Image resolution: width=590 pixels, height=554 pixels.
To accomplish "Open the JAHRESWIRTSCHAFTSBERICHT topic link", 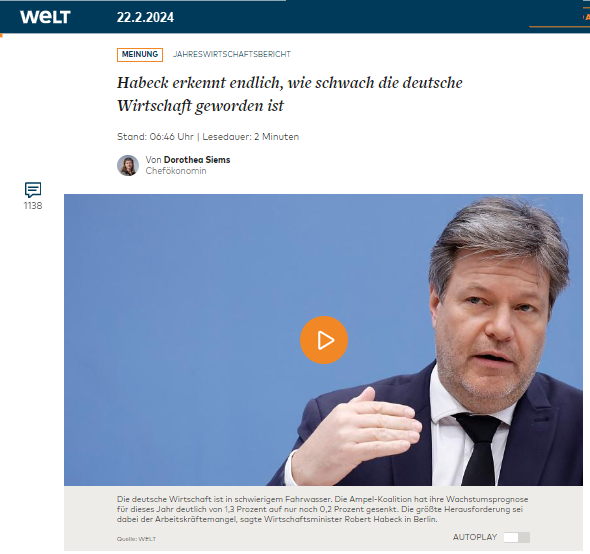I will coord(232,54).
